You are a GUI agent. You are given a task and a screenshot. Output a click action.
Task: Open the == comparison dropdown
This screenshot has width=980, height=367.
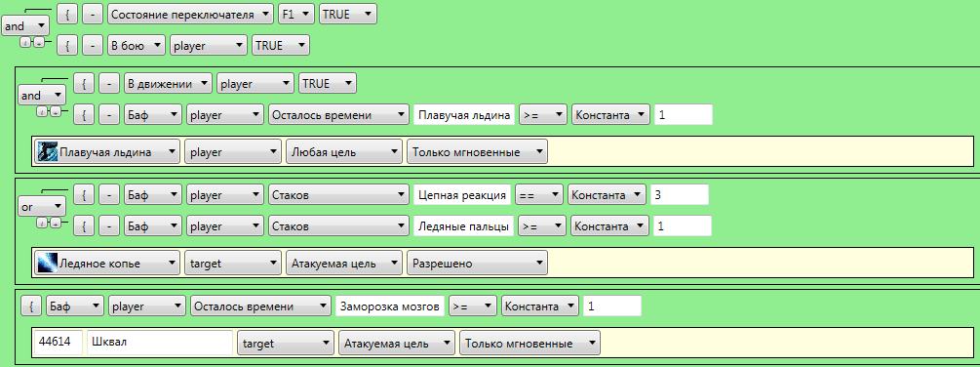click(538, 195)
